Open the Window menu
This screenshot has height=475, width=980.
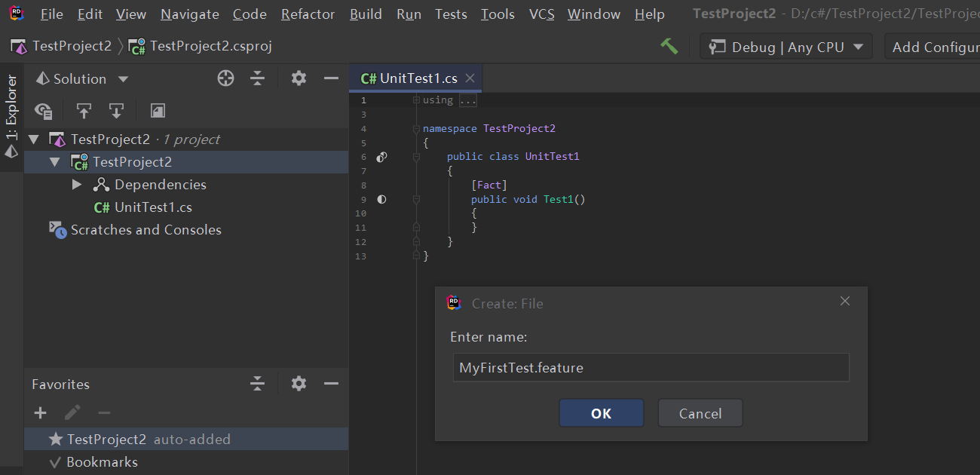(594, 14)
